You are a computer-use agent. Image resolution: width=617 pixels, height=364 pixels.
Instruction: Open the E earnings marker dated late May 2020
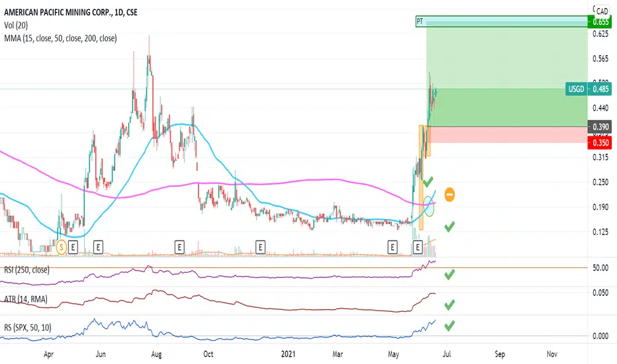[99, 248]
